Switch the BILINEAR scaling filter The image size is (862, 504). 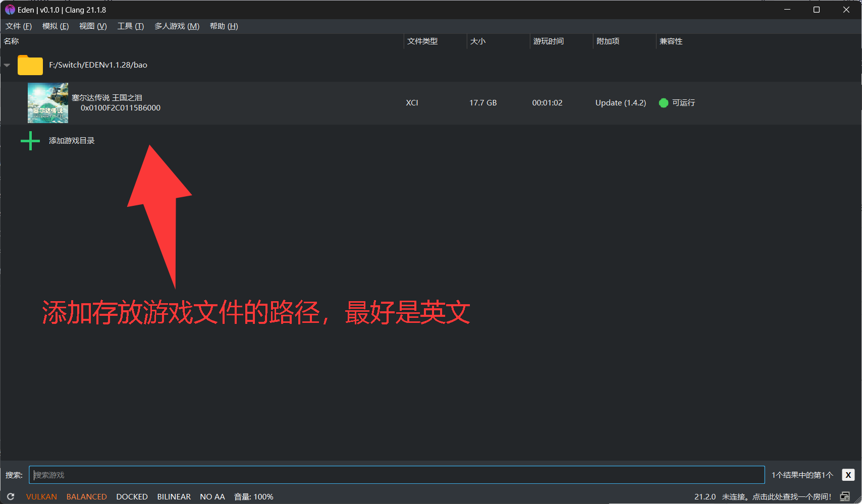[174, 496]
